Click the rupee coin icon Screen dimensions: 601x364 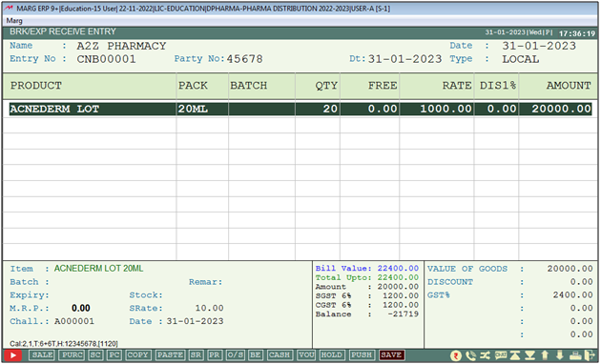click(x=456, y=355)
